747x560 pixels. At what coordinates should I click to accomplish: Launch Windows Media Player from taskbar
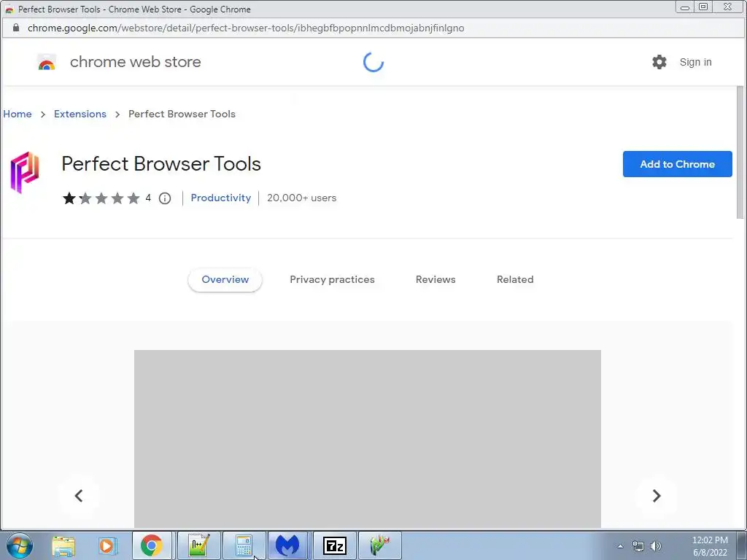108,545
